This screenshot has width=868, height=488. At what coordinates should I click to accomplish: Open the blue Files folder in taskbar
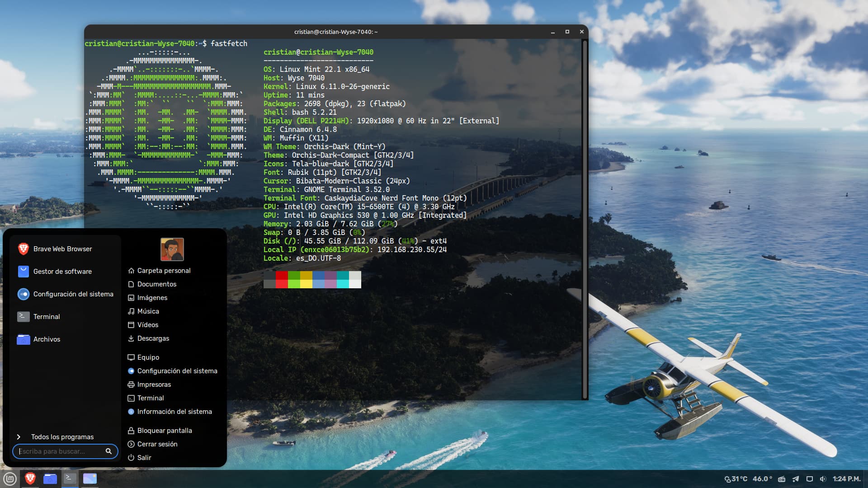pyautogui.click(x=50, y=479)
